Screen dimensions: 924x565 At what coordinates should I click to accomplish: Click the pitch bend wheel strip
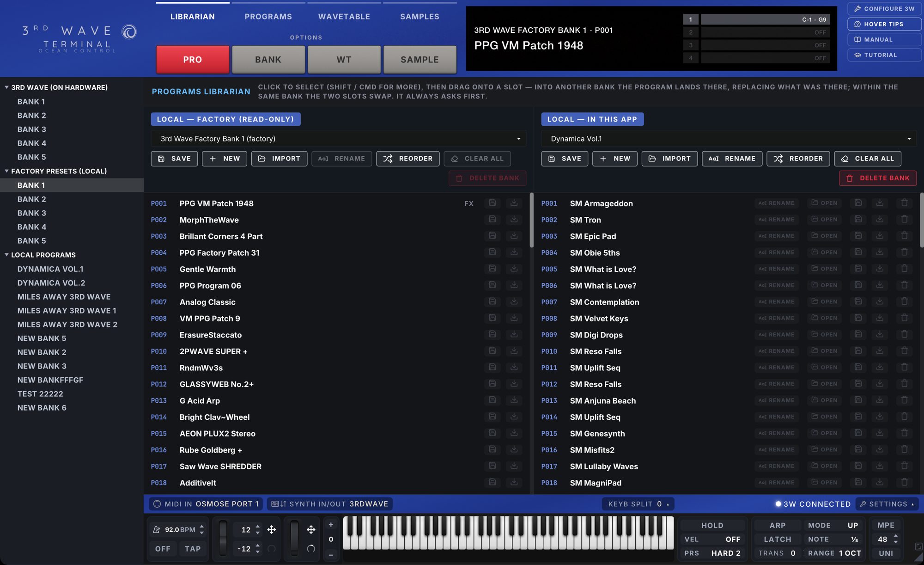(x=223, y=538)
